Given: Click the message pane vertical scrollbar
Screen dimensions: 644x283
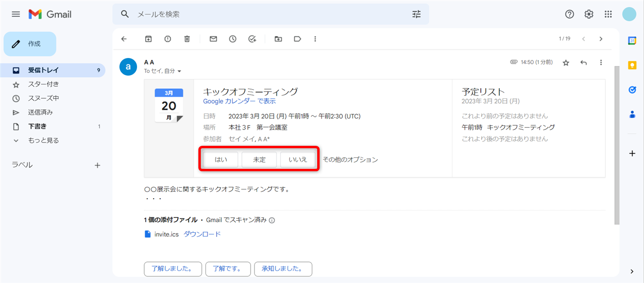Looking at the screenshot, I should pos(617,144).
